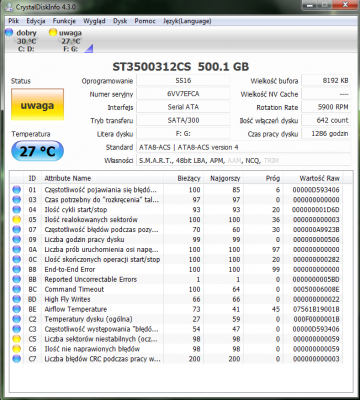360x400 pixels.
Task: Select the blue 'dobry' disk status icon
Action: [x=9, y=32]
